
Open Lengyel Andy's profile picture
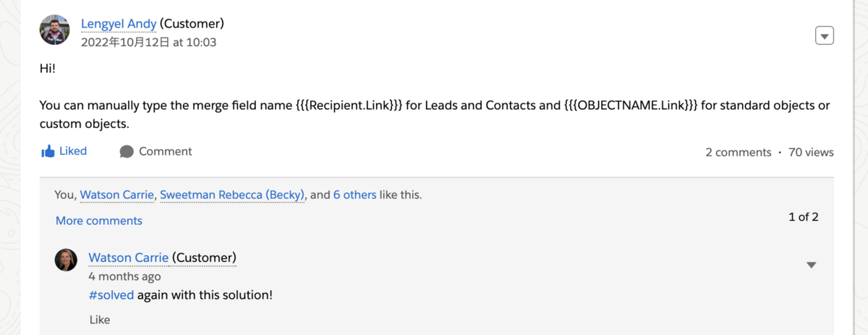point(55,30)
